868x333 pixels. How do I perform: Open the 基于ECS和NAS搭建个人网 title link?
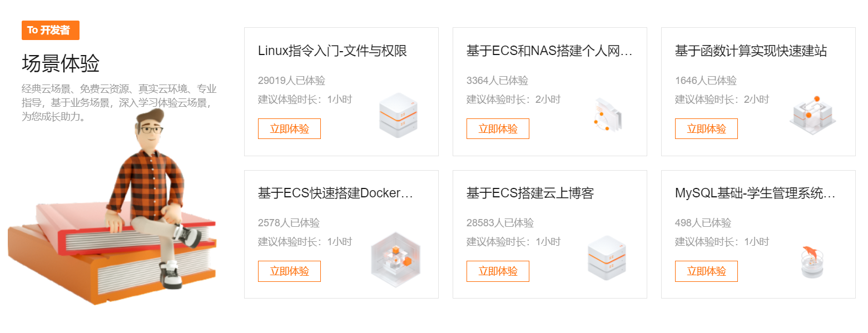coord(549,51)
